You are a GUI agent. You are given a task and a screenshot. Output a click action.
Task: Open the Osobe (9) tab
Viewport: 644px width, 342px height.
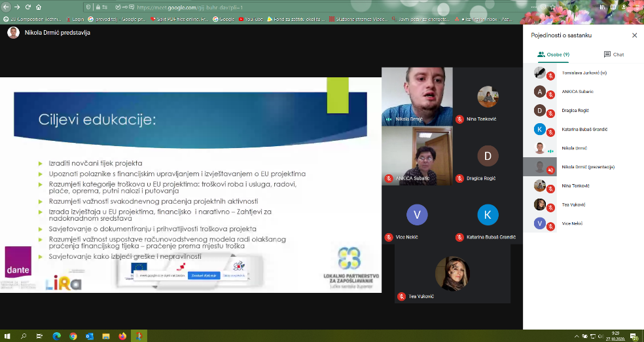[553, 54]
